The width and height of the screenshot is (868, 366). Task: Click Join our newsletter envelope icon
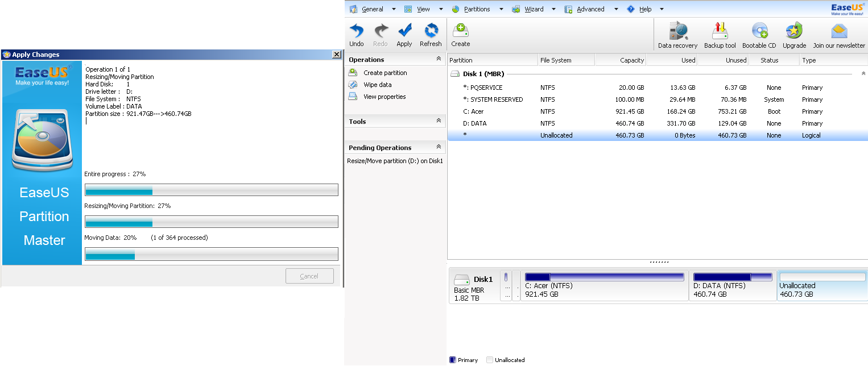839,31
